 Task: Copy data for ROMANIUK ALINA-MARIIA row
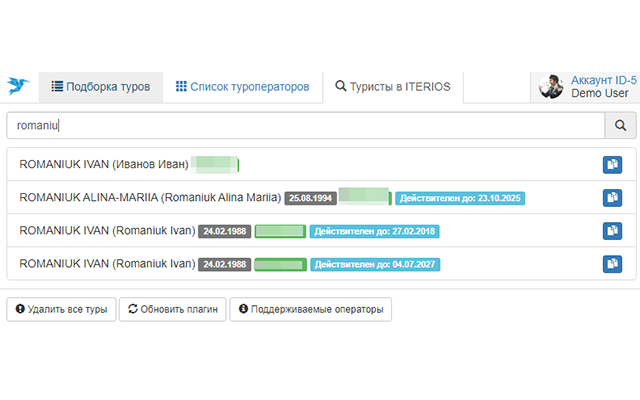(x=612, y=198)
